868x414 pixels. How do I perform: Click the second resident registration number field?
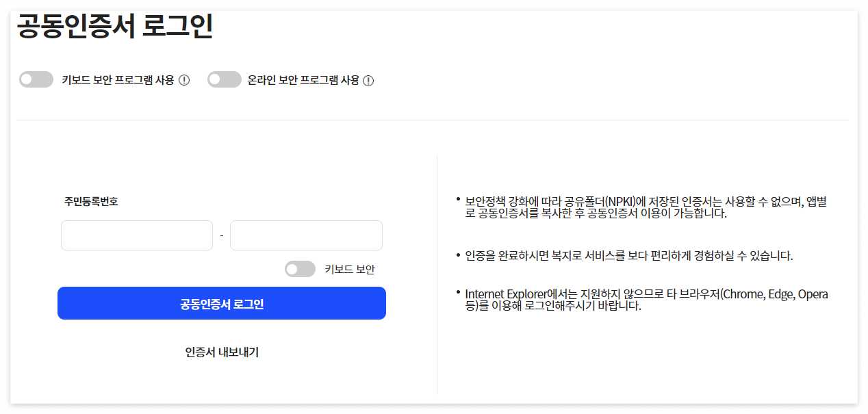pos(305,235)
